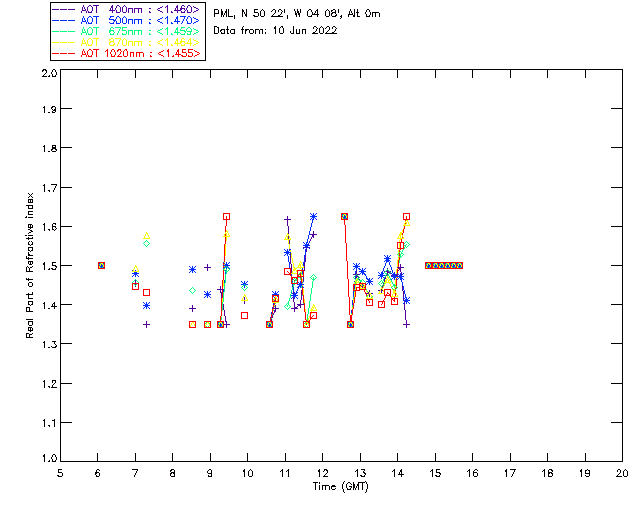
Task: Click the x-axis tick label 10
Action: pos(247,473)
